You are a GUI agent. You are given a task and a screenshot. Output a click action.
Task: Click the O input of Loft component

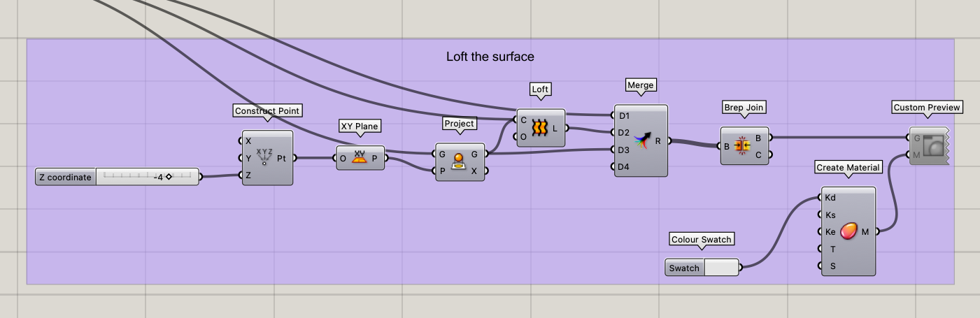pyautogui.click(x=524, y=136)
